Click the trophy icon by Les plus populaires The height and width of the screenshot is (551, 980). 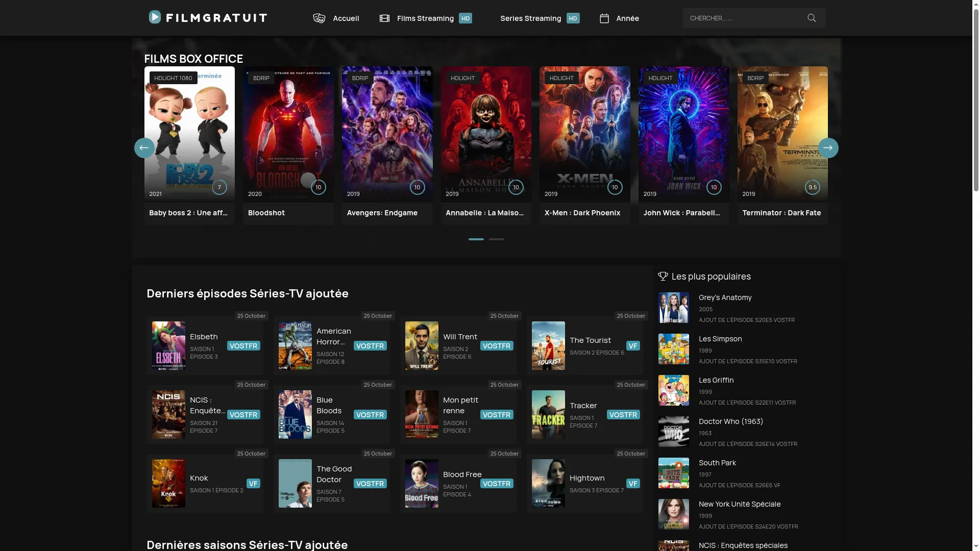coord(663,276)
